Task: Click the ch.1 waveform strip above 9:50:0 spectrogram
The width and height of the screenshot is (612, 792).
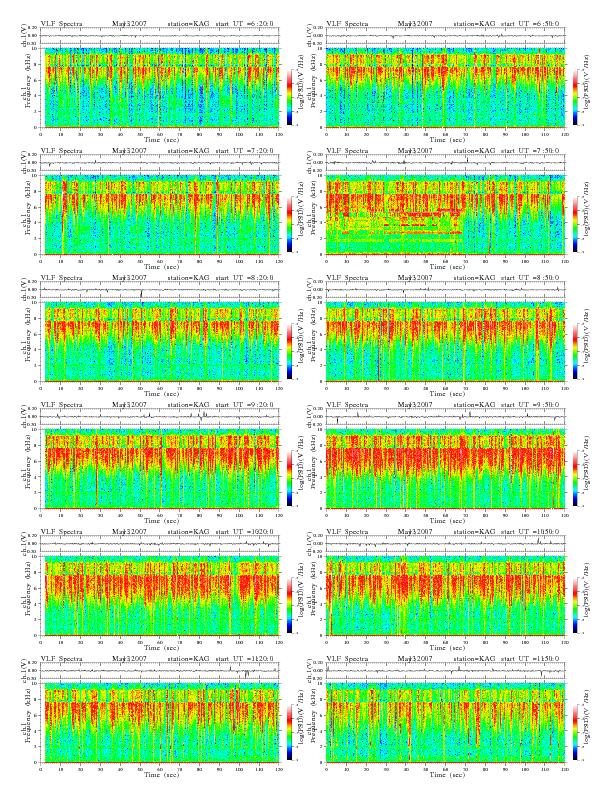Action: pyautogui.click(x=446, y=417)
